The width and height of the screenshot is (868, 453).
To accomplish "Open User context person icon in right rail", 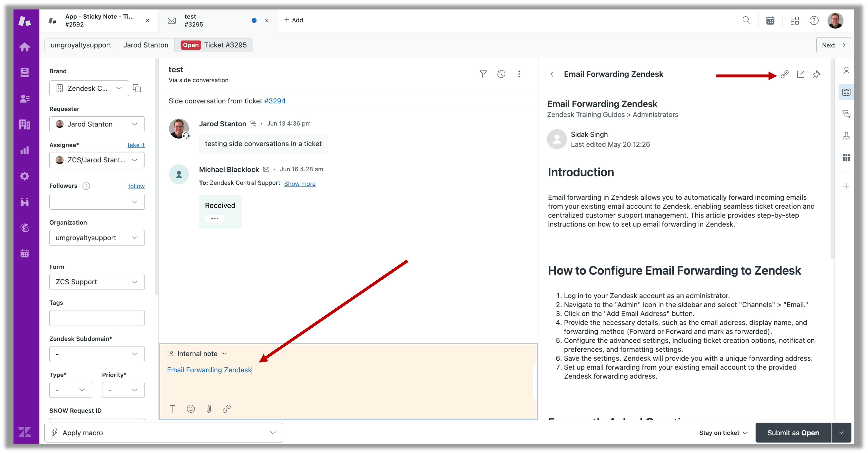I will [846, 70].
